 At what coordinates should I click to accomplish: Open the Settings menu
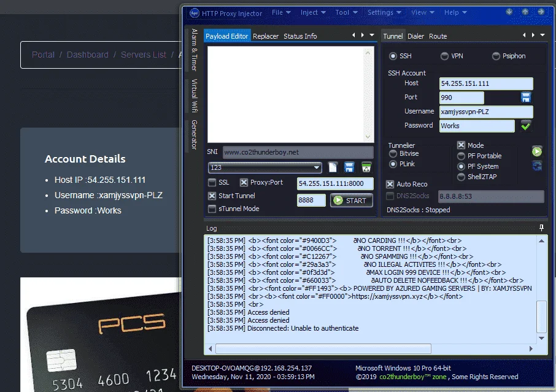384,12
